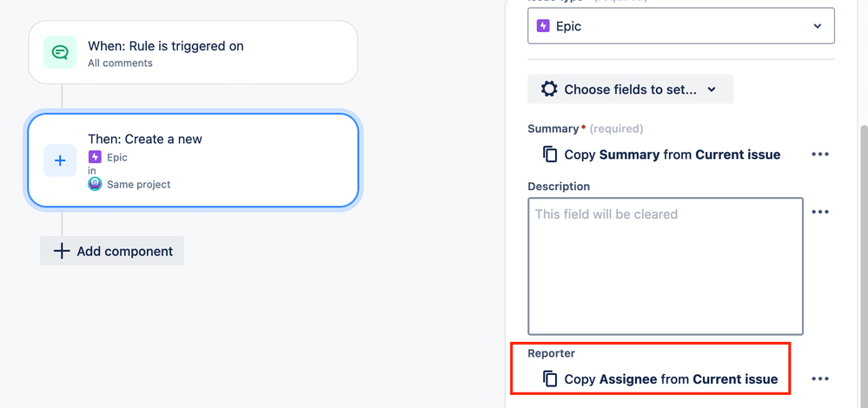The width and height of the screenshot is (868, 408).
Task: Open the Description field more options menu
Action: pyautogui.click(x=820, y=212)
